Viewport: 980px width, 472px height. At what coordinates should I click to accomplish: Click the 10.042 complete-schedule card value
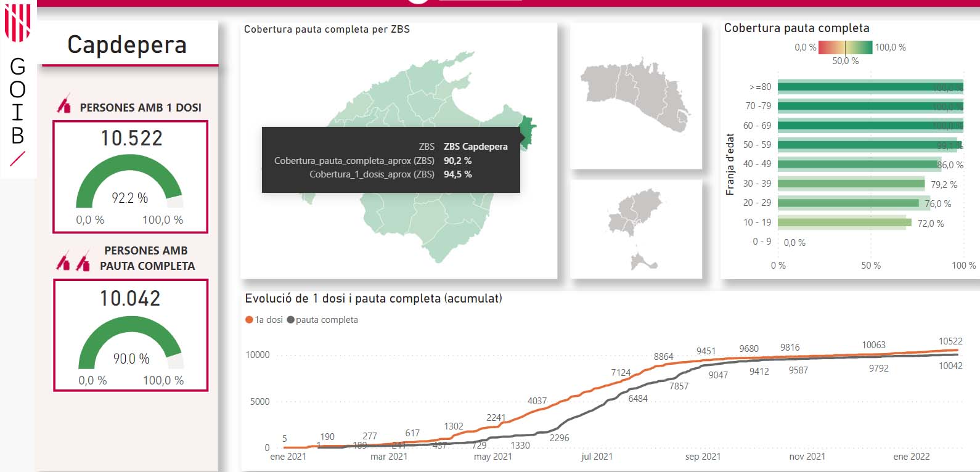[130, 298]
